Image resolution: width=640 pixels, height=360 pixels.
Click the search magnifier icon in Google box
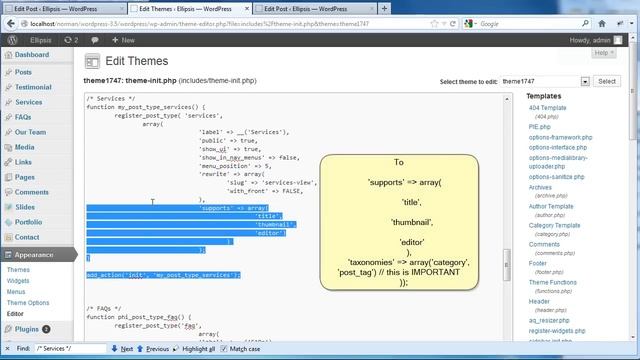click(585, 24)
